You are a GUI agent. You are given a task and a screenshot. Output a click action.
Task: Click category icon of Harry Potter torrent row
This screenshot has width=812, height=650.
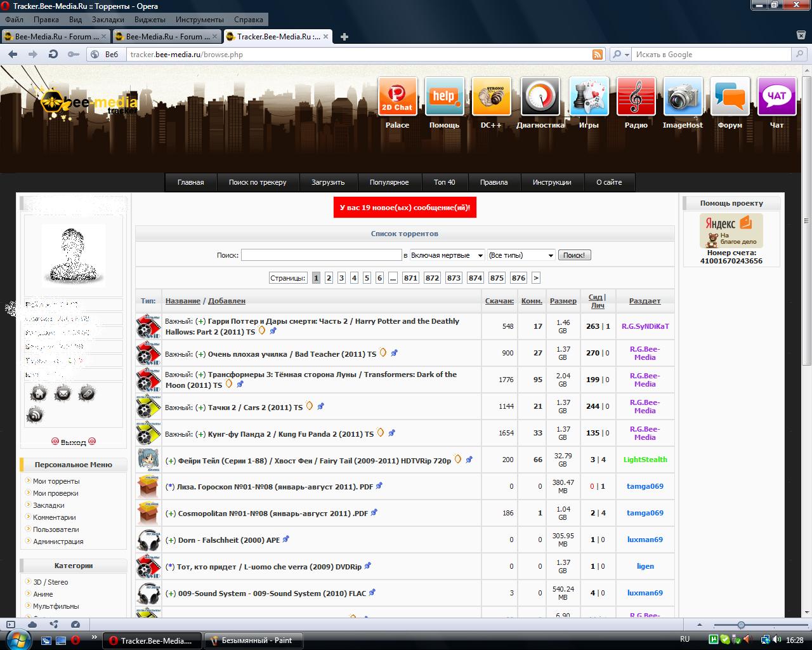[x=148, y=326]
